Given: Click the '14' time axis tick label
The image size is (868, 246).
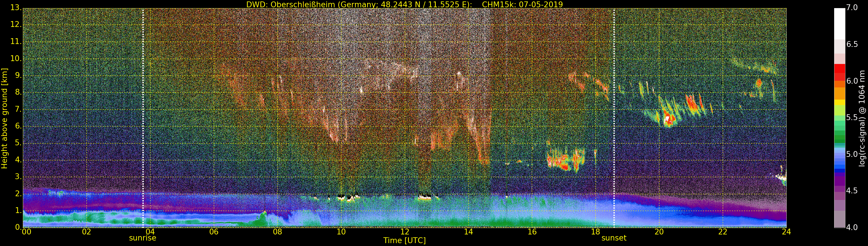Looking at the screenshot, I should coord(468,232).
